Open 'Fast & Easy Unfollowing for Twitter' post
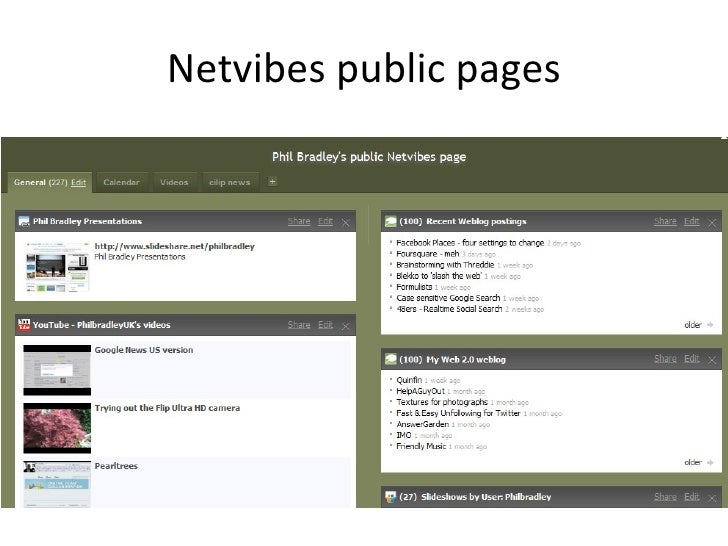The height and width of the screenshot is (546, 728). tap(458, 413)
